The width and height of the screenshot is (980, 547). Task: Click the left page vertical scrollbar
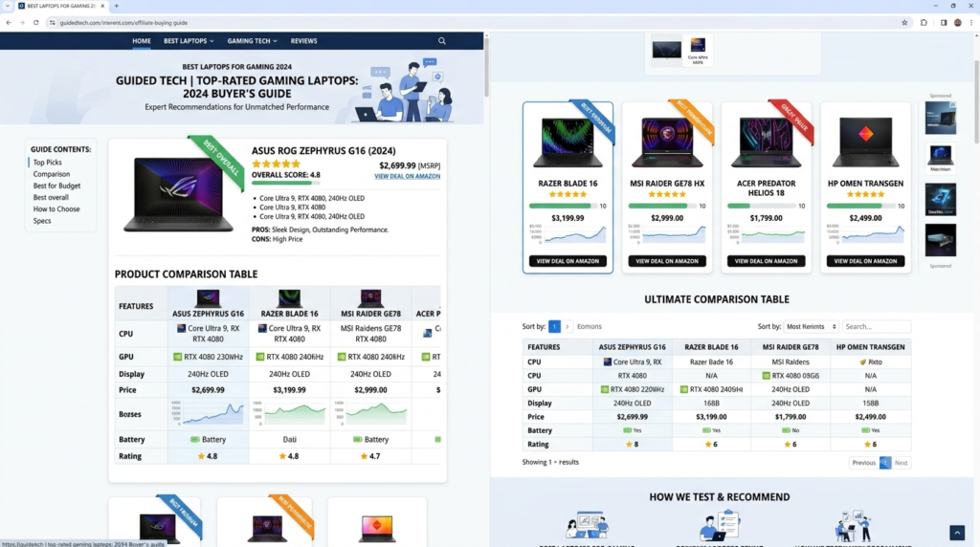pyautogui.click(x=486, y=66)
